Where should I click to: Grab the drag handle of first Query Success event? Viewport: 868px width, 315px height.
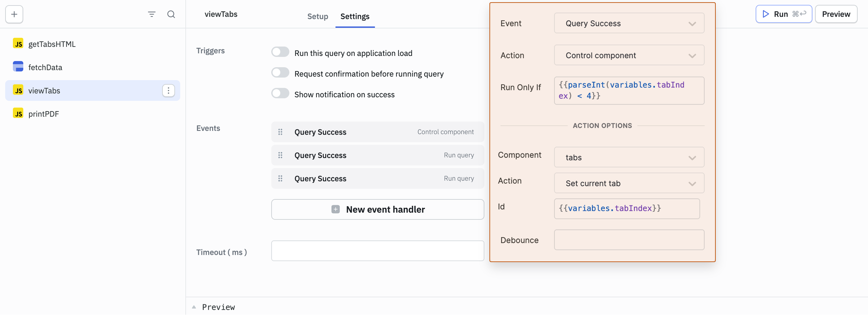click(280, 132)
